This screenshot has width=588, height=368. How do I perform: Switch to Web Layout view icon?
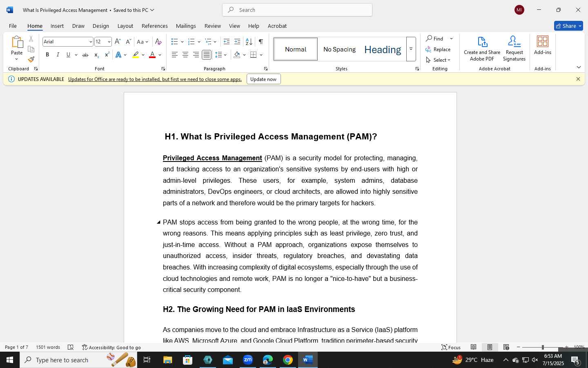[x=506, y=347]
